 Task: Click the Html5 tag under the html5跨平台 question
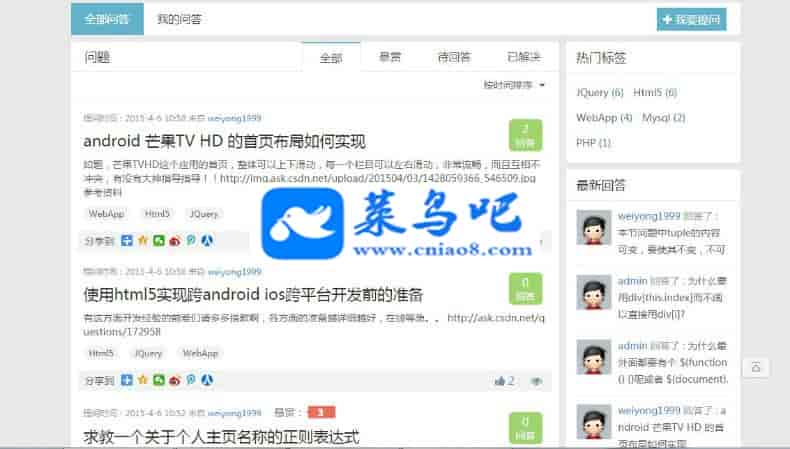point(101,353)
